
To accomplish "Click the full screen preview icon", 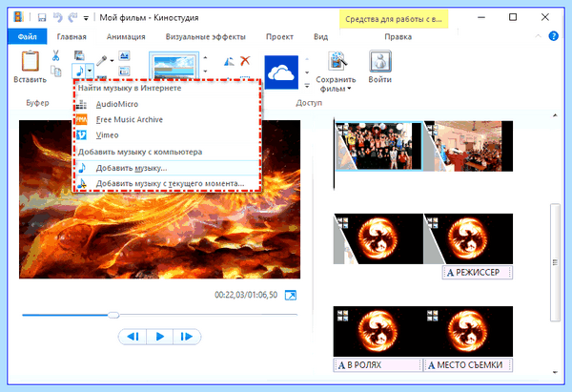I will coord(291,295).
